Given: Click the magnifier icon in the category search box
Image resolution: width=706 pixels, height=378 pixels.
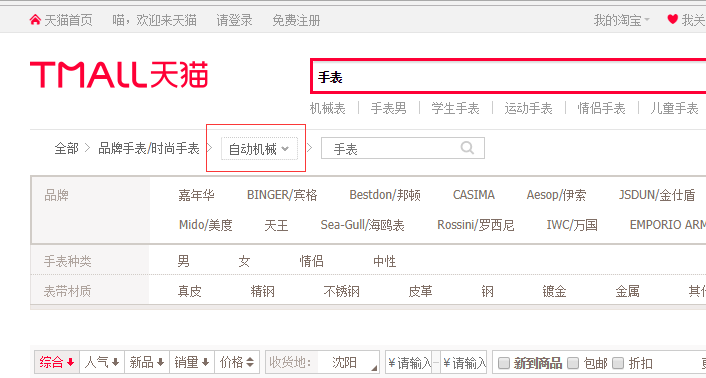Looking at the screenshot, I should pos(467,148).
